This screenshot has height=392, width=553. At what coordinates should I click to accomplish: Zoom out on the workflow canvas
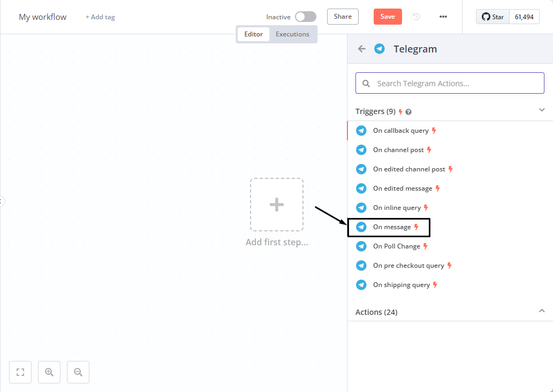(78, 372)
